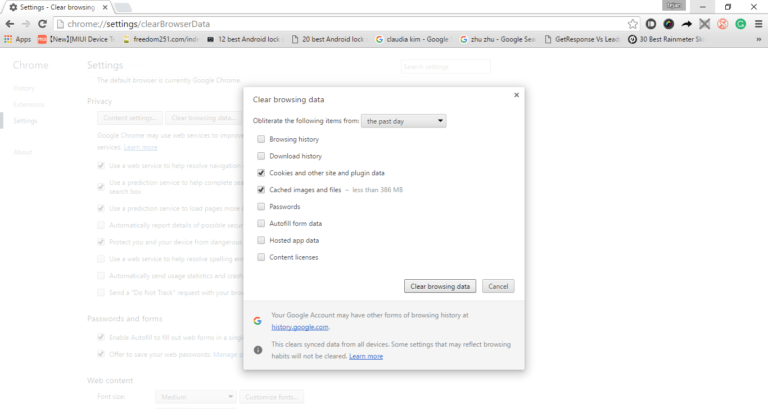Go back with the browser back arrow
768x409 pixels.
click(10, 24)
